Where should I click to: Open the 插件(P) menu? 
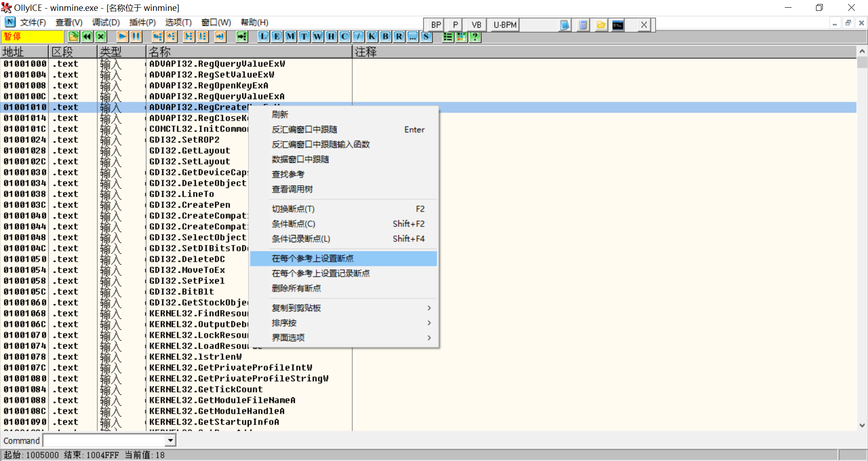click(142, 23)
